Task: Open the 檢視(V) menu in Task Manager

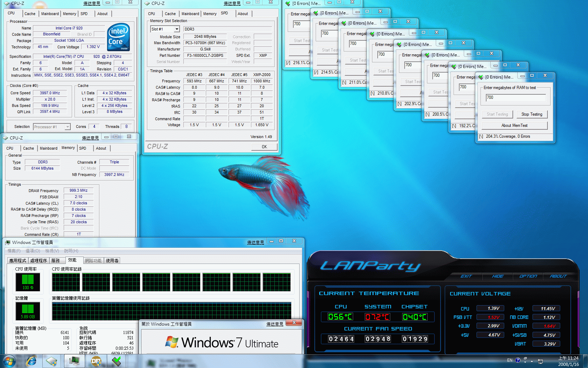Action: pyautogui.click(x=52, y=251)
